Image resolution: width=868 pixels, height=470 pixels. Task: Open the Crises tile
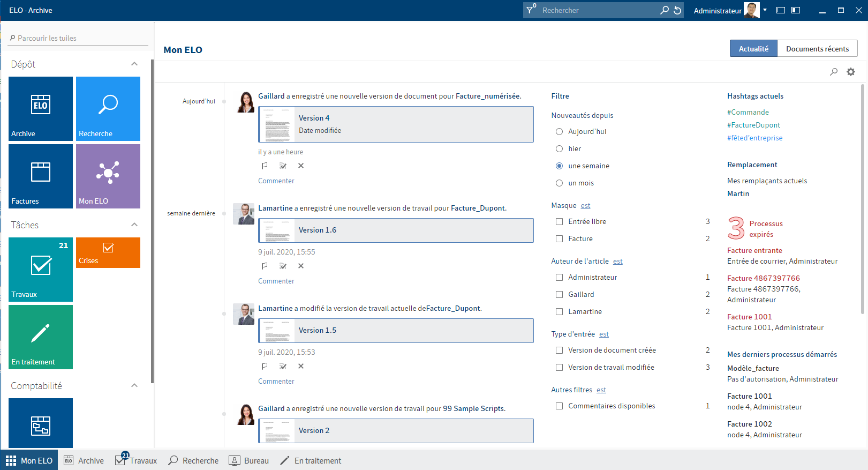108,252
